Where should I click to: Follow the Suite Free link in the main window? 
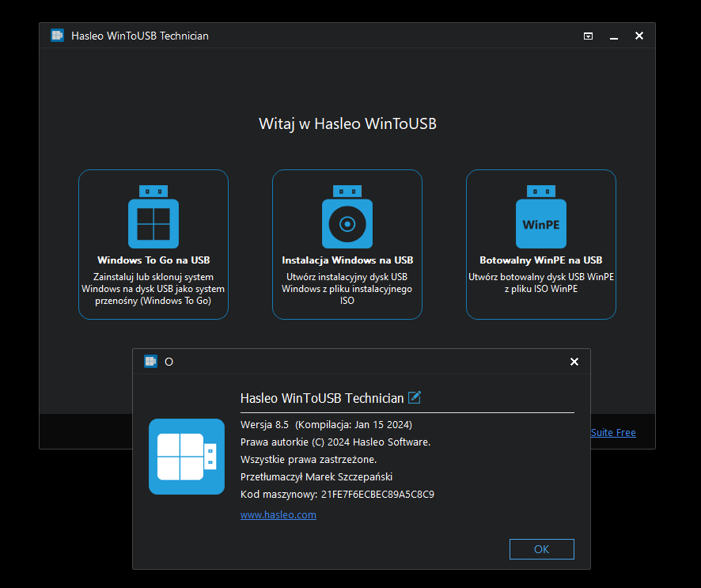click(x=613, y=432)
